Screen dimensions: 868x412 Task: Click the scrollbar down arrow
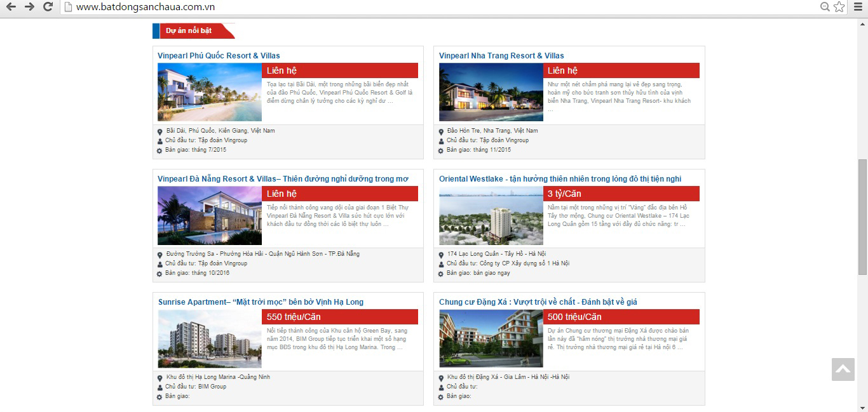(x=862, y=407)
